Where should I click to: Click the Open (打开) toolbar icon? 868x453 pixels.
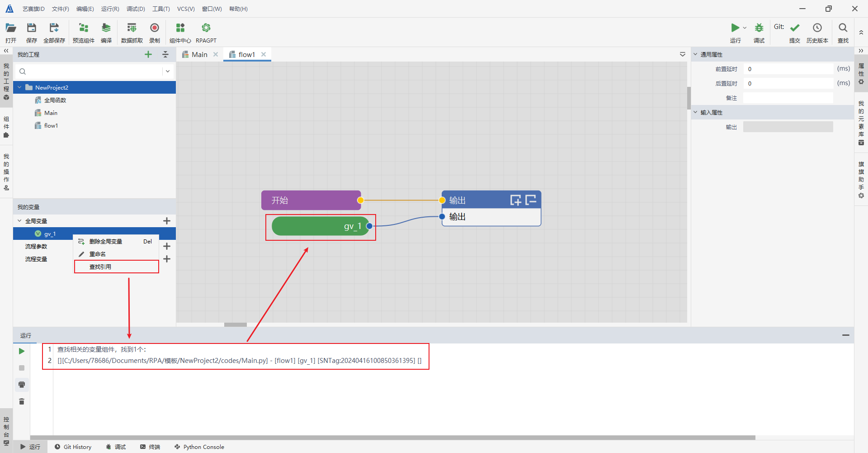(11, 28)
